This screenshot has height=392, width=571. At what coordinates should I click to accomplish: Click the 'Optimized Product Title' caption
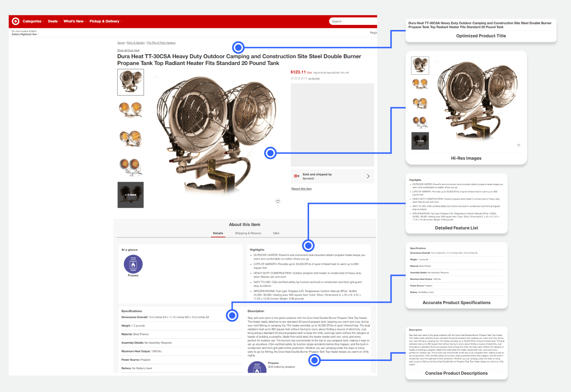pos(481,36)
